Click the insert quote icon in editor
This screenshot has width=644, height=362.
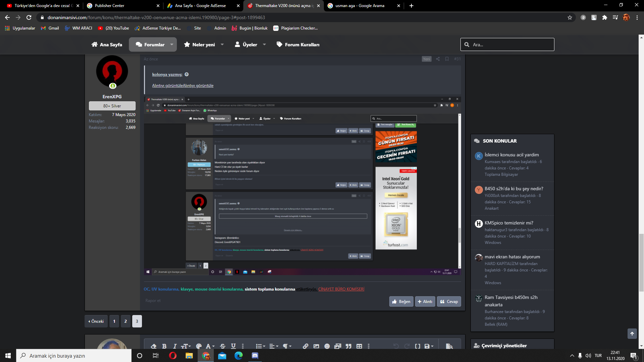pyautogui.click(x=348, y=346)
